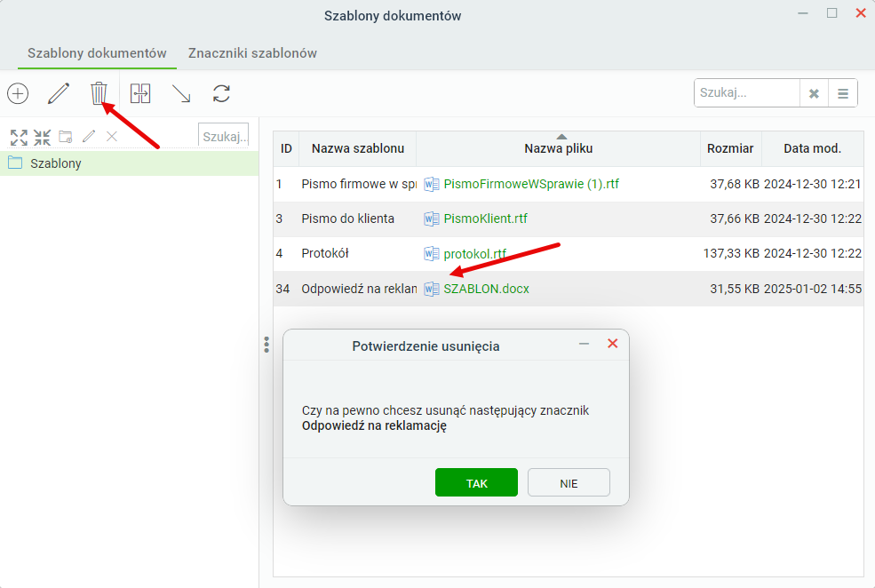Image resolution: width=875 pixels, height=588 pixels.
Task: Select Pismo firmowe w spr template name
Action: pos(359,184)
